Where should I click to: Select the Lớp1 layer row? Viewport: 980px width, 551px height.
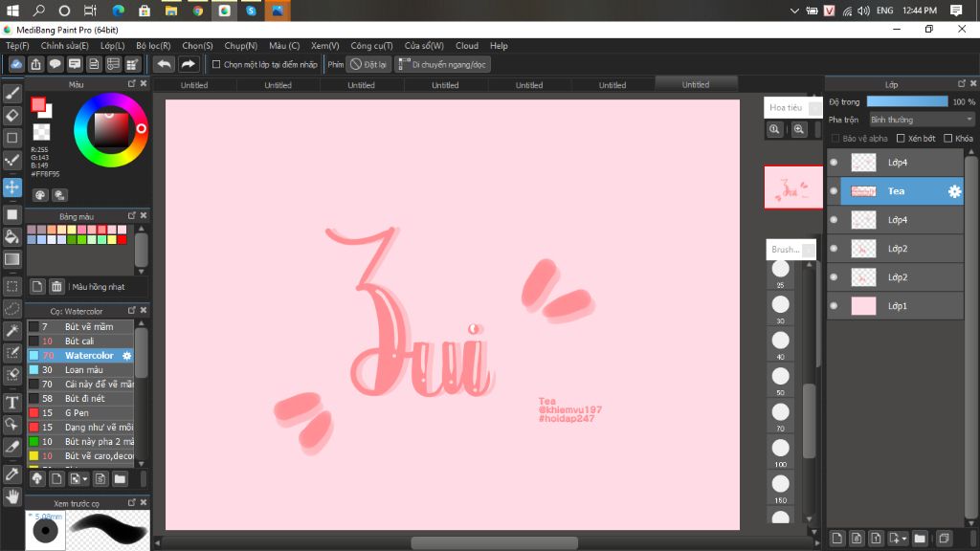tap(895, 306)
